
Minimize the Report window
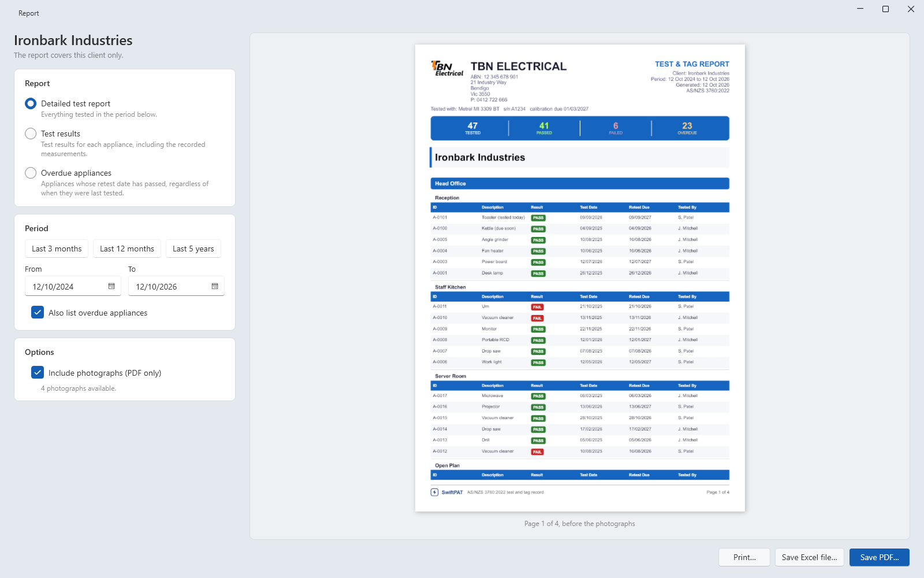(x=860, y=9)
